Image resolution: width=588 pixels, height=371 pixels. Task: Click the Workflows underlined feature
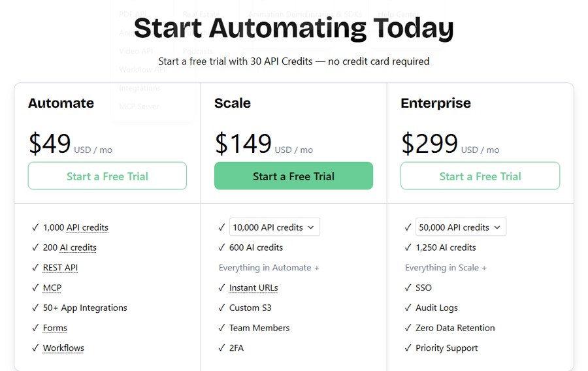pos(63,348)
